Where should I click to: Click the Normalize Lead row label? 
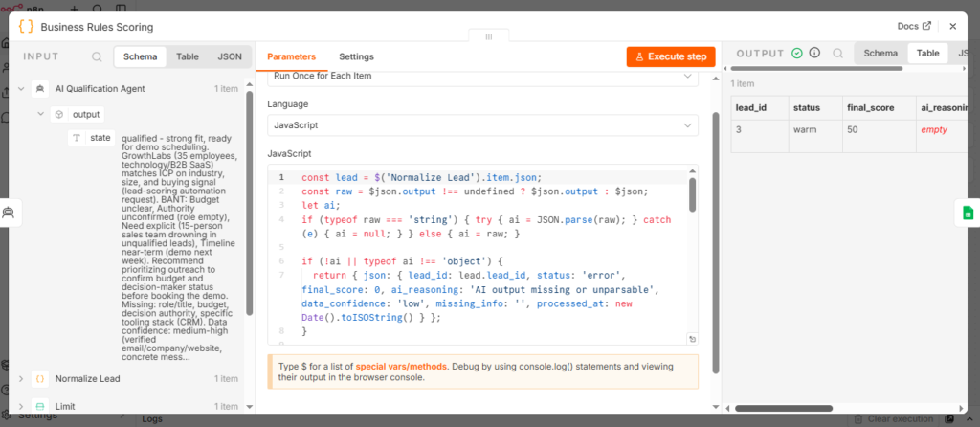tap(87, 379)
